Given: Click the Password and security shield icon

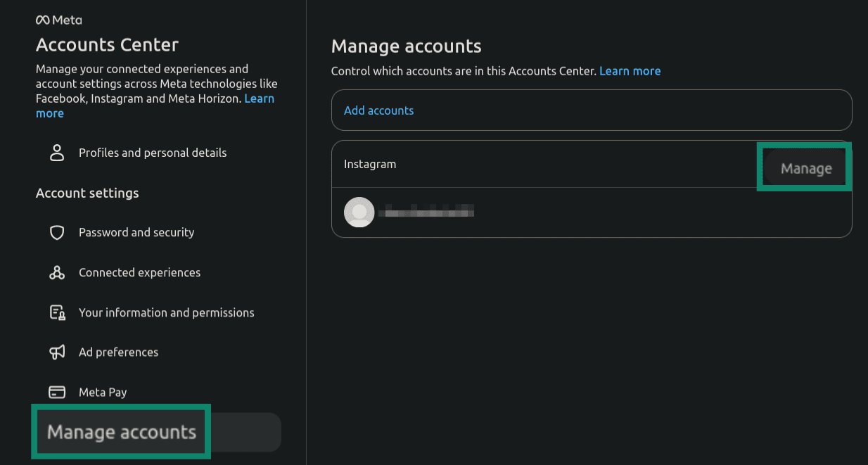Looking at the screenshot, I should (x=57, y=232).
